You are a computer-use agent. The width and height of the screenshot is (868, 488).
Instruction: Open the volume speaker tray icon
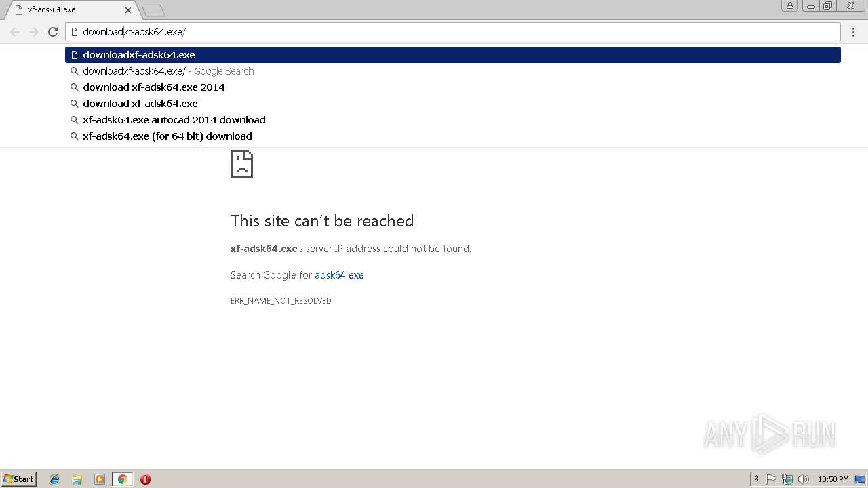click(804, 479)
